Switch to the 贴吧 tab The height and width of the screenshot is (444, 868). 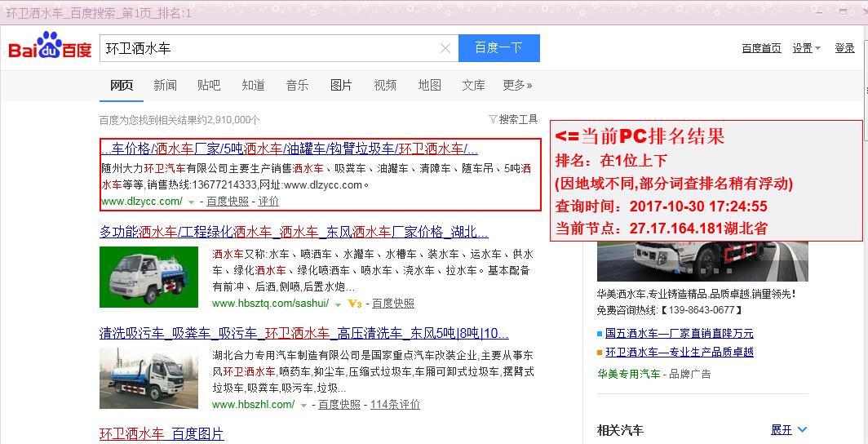[209, 85]
